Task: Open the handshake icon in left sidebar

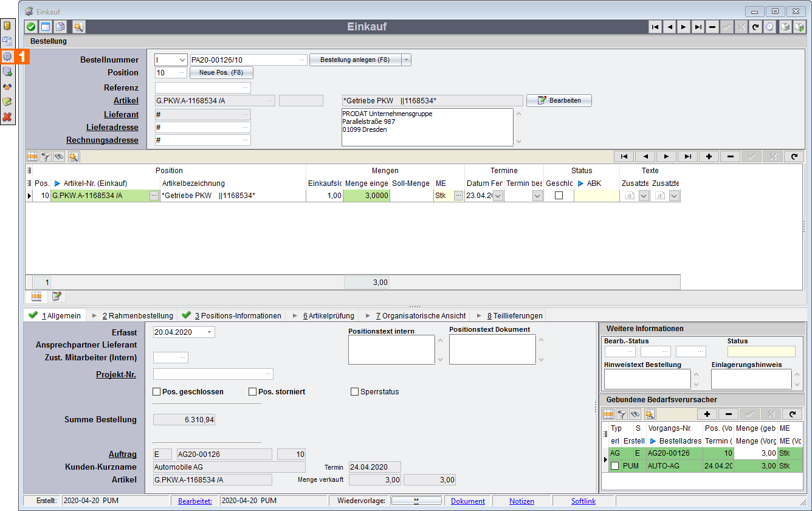Action: pos(7,87)
